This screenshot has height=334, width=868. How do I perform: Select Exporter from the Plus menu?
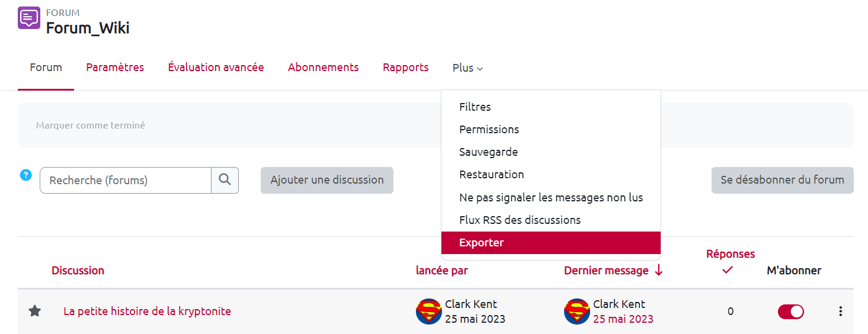point(482,243)
